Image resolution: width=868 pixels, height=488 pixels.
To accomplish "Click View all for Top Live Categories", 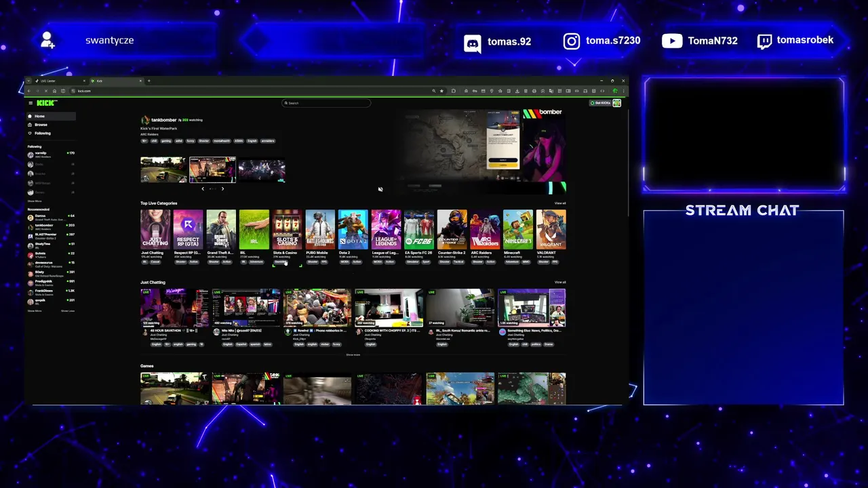I will point(559,203).
